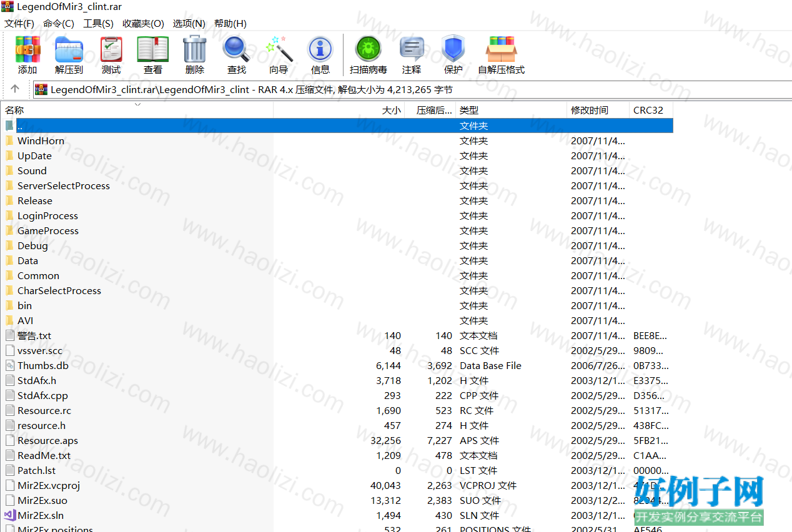The width and height of the screenshot is (792, 532).
Task: Click the Comment (注释) toolbar icon
Action: (x=412, y=49)
